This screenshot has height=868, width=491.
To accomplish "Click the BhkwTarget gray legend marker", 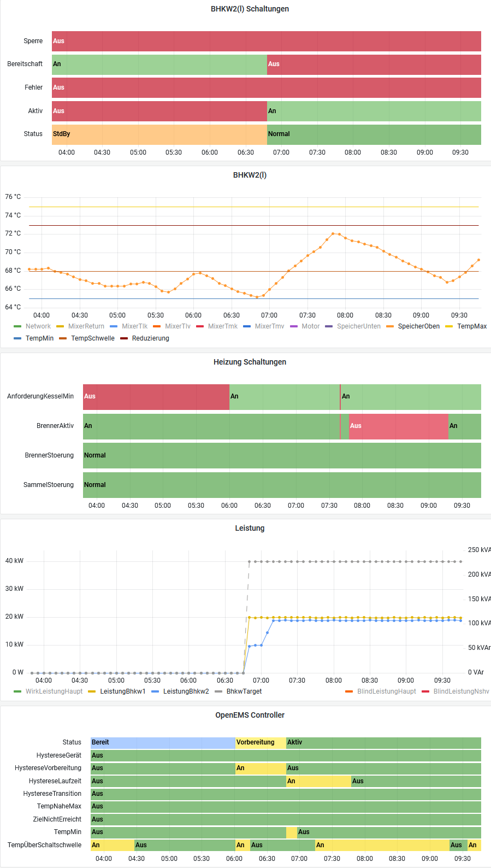I will point(218,691).
